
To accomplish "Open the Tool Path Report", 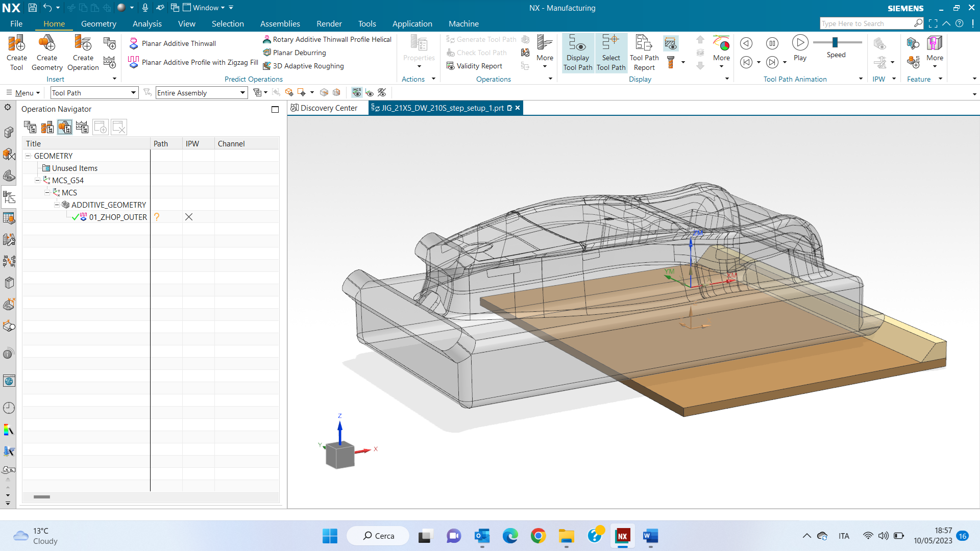I will tap(644, 53).
